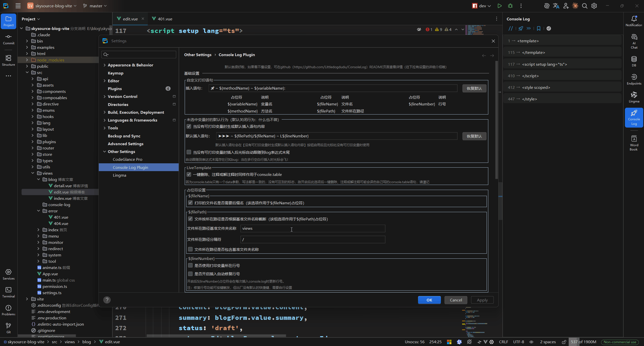Switch to the 401.vue editor tab
644x346 pixels.
(162, 19)
